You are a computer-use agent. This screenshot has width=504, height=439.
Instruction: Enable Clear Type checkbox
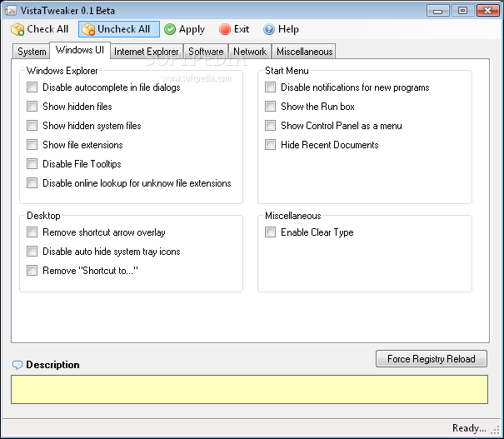tap(270, 232)
